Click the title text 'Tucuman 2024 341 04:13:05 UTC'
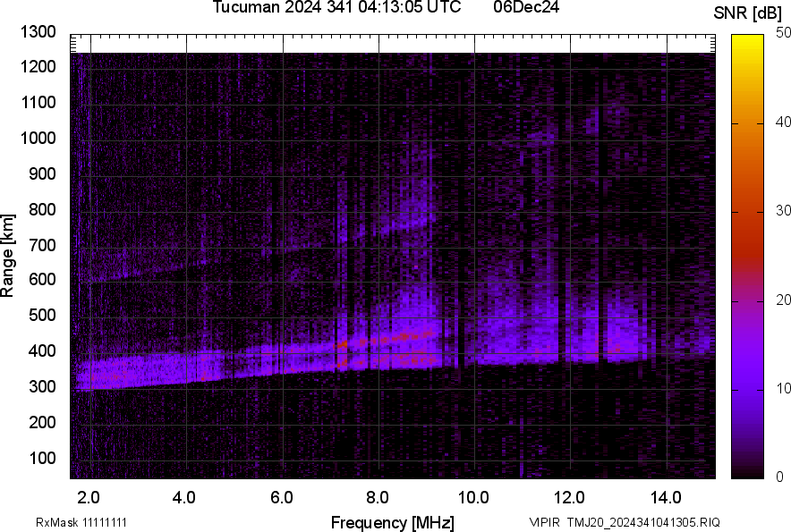 (x=336, y=7)
